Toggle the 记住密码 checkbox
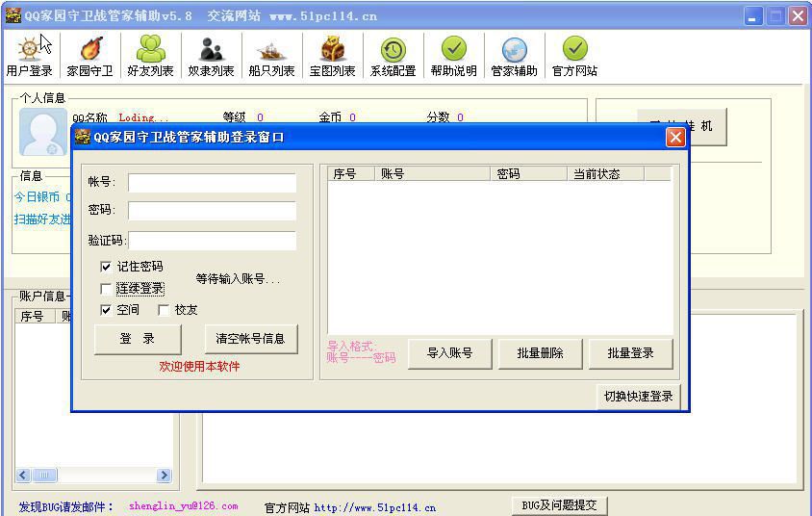 point(106,267)
